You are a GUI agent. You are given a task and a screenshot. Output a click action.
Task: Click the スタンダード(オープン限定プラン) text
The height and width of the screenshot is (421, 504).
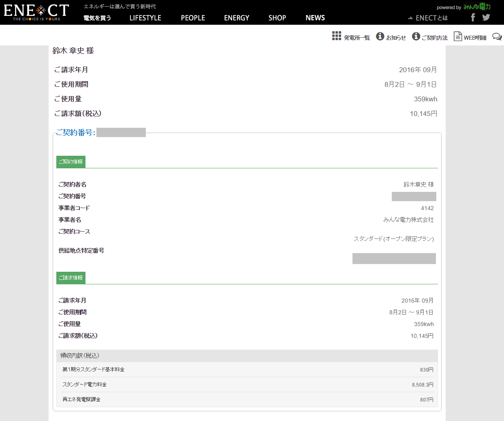click(x=393, y=239)
